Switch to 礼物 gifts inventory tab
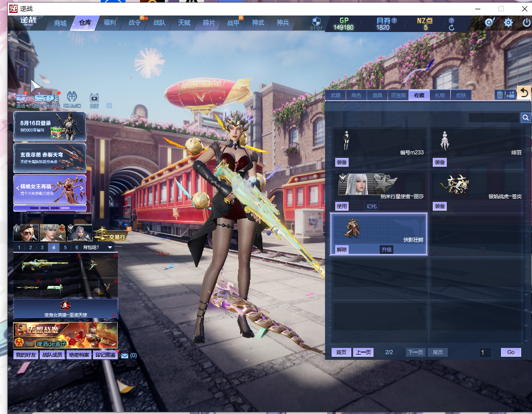The image size is (532, 414). point(440,95)
